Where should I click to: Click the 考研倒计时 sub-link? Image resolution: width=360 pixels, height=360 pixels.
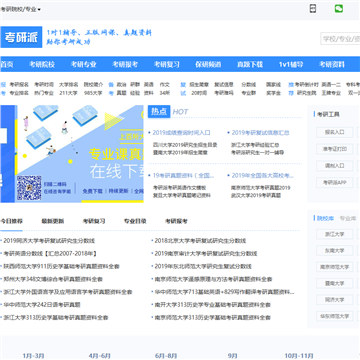(307, 85)
